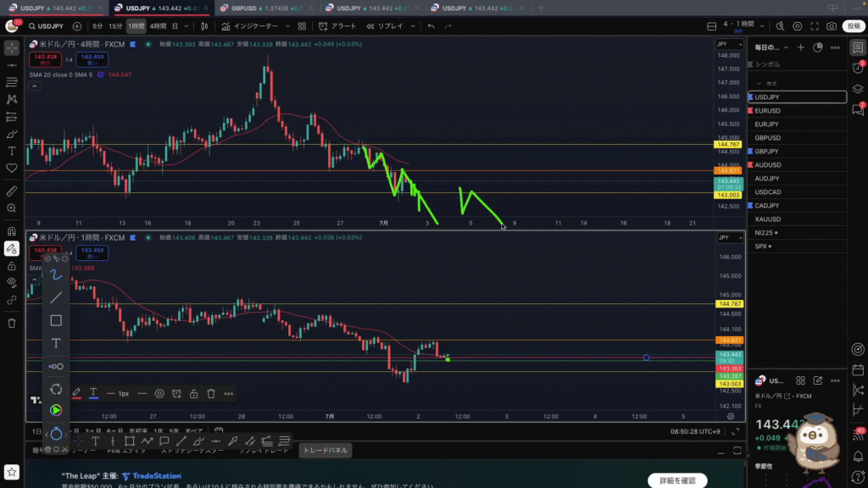Screen dimensions: 868x488
Task: Select the crosshair cursor tool in left sidebar
Action: tap(12, 48)
